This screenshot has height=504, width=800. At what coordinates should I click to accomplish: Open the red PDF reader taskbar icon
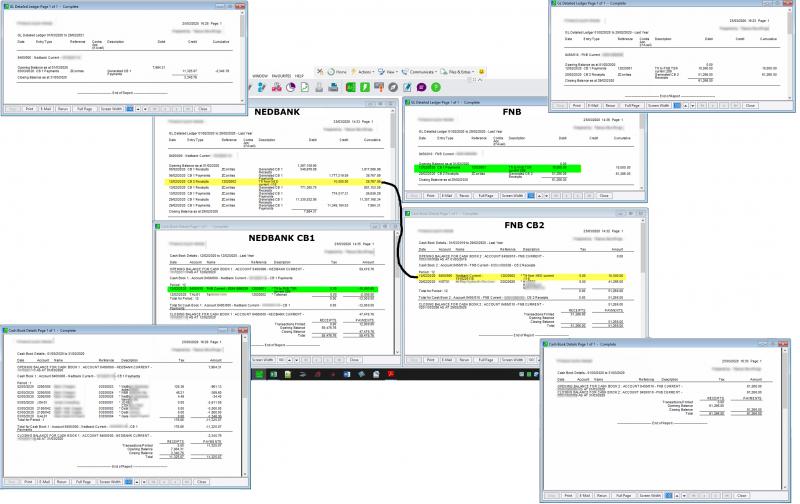390,375
